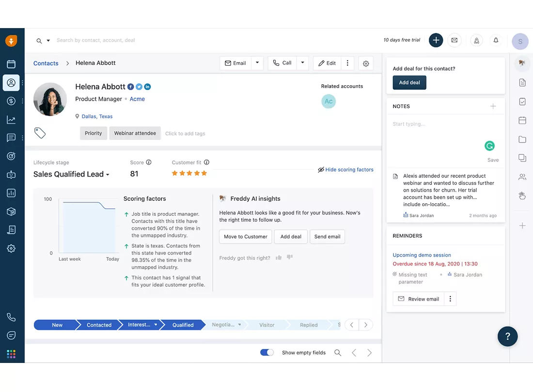Open the Product catalog cube icon

point(12,211)
